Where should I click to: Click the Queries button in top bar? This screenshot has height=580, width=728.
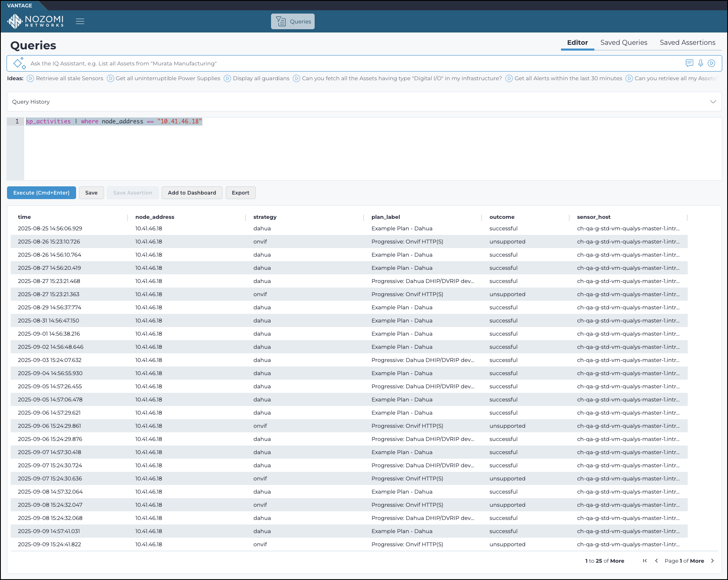(293, 21)
